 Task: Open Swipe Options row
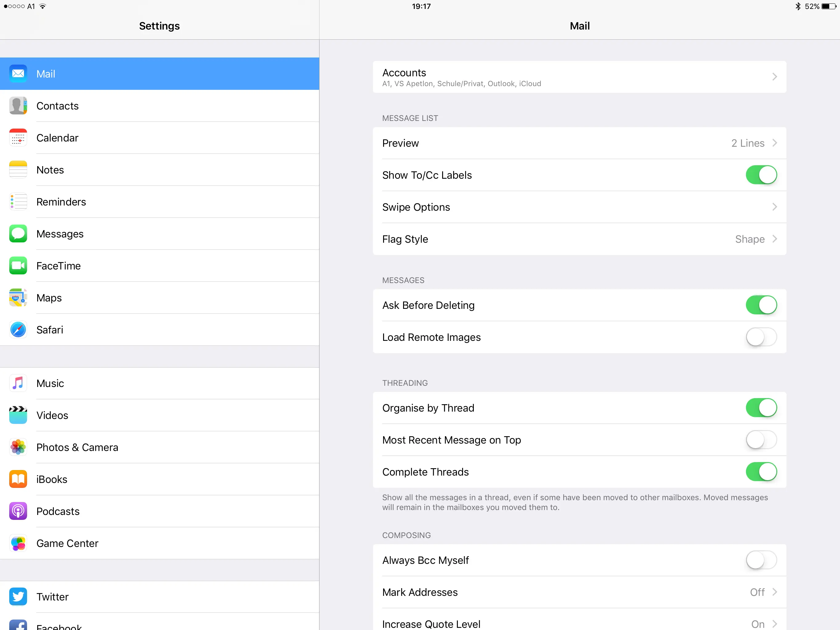coord(579,207)
